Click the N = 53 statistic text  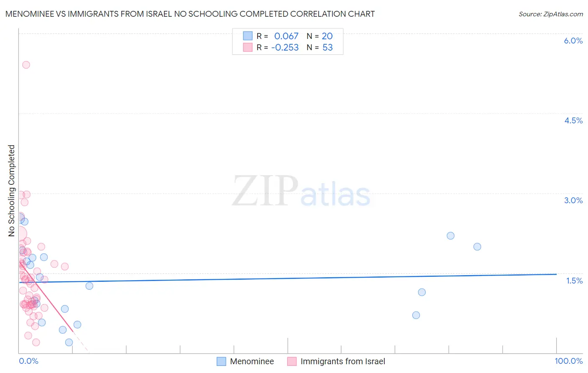(320, 47)
